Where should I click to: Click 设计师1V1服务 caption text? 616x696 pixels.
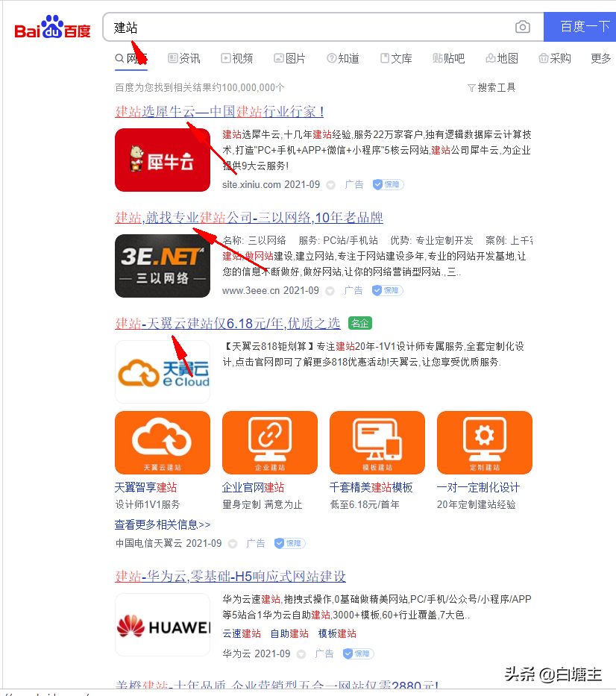tap(148, 505)
